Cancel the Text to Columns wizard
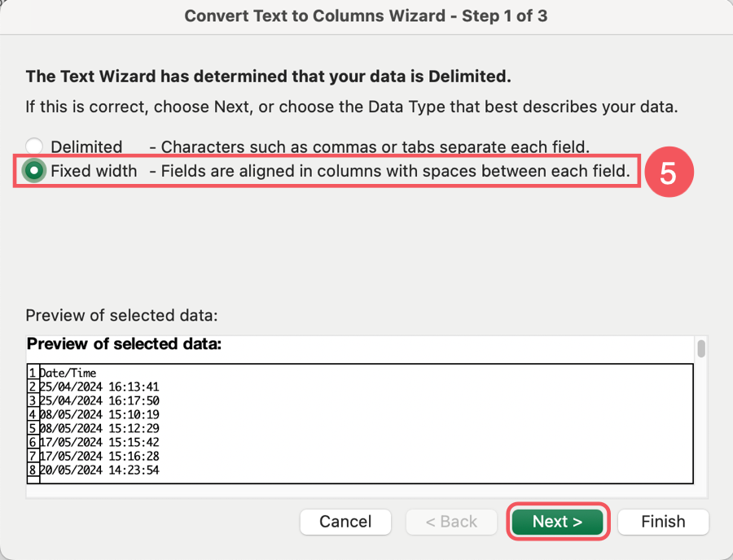 [345, 522]
